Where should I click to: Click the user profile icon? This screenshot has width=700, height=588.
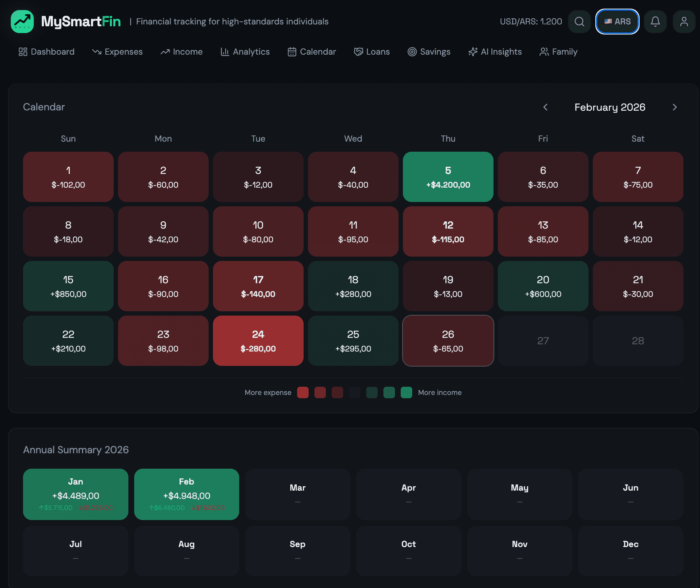(x=684, y=22)
